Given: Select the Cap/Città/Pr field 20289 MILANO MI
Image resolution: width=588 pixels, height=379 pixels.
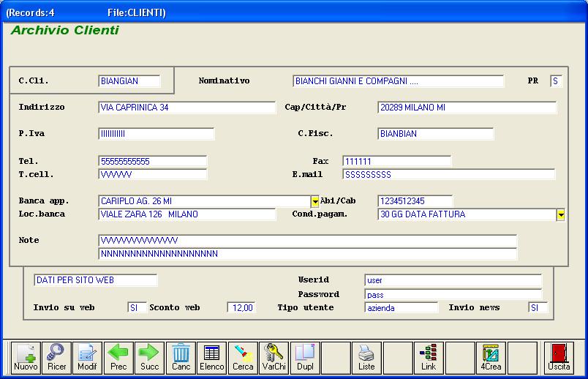Looking at the screenshot, I should pyautogui.click(x=467, y=108).
